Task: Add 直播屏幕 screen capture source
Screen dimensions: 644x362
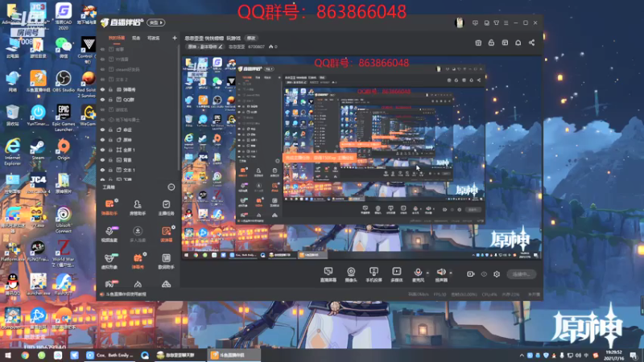Action: tap(328, 274)
